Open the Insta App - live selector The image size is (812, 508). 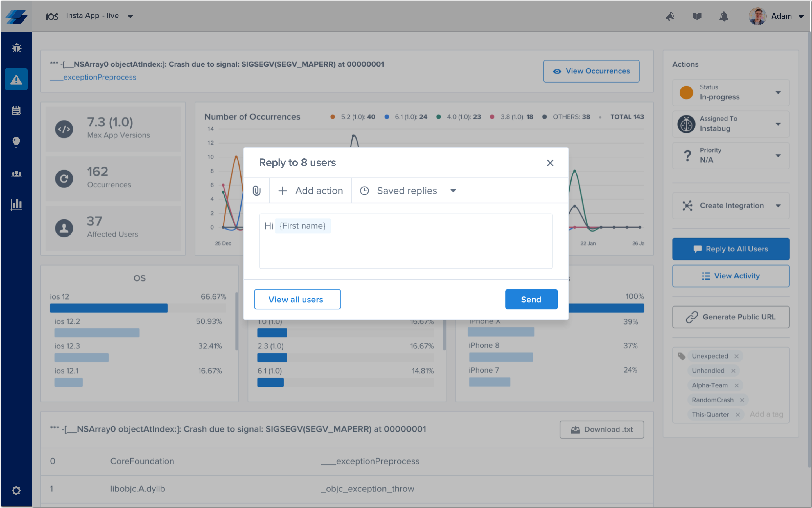point(100,16)
